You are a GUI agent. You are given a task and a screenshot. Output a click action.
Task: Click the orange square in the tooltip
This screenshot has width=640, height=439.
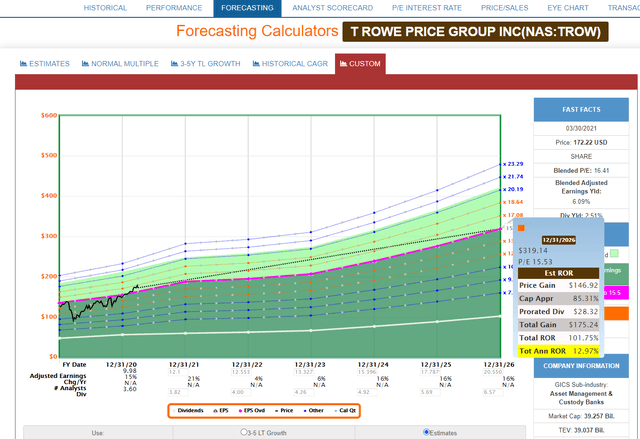point(521,228)
